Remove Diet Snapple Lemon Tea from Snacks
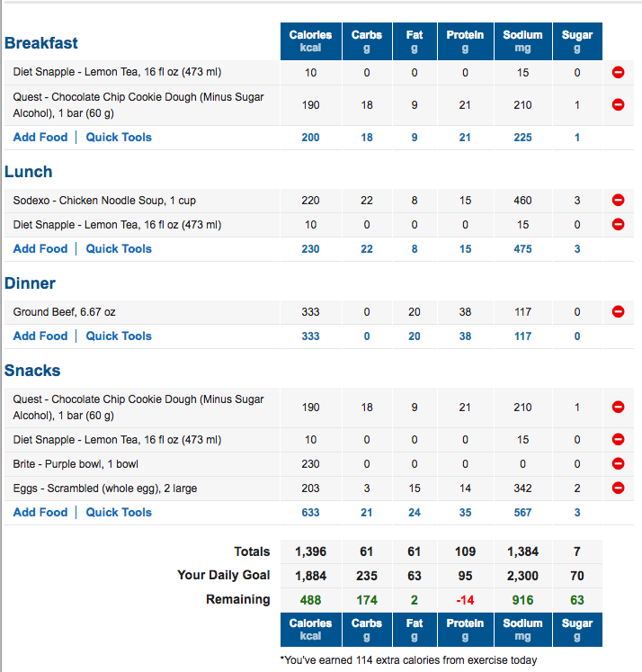 click(618, 439)
